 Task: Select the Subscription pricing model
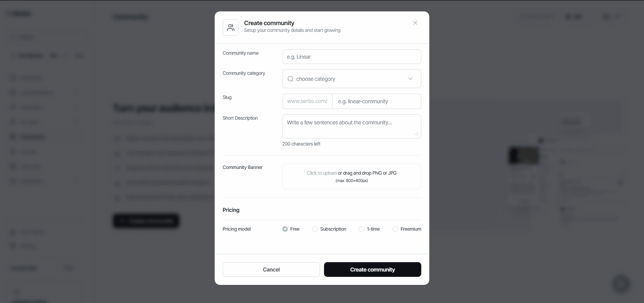click(x=315, y=229)
